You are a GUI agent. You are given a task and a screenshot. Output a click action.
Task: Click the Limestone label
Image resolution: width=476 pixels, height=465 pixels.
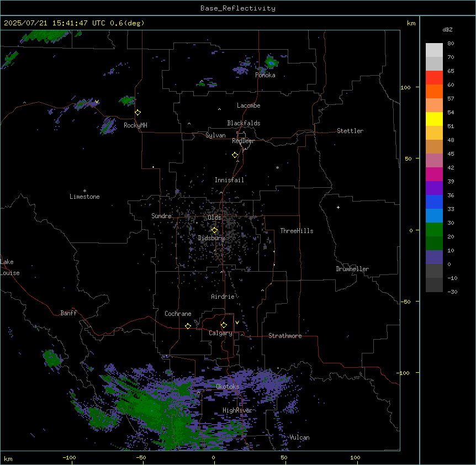[84, 197]
